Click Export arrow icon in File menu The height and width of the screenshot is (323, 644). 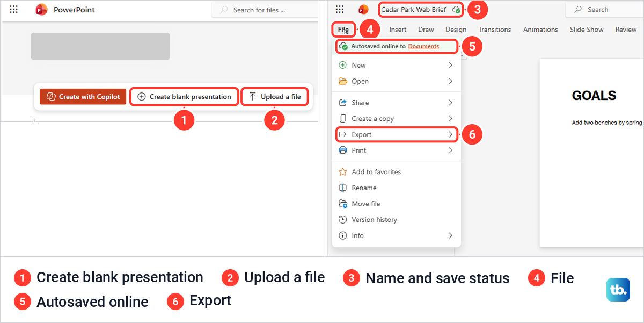343,134
